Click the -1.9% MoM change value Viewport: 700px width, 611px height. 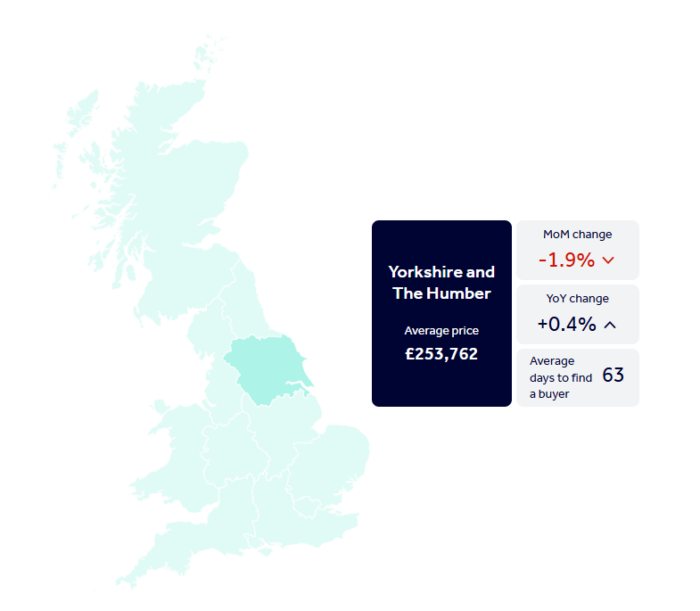pyautogui.click(x=566, y=260)
